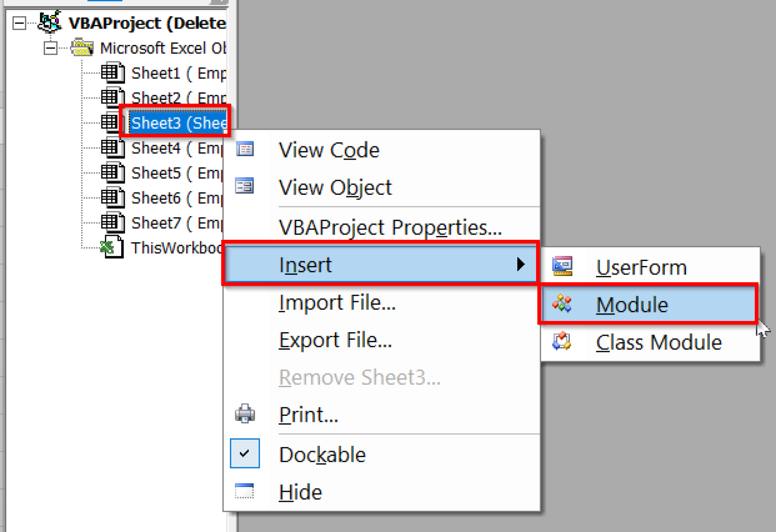Click the VBAProject icon at the tree root
This screenshot has height=532, width=776.
click(50, 22)
